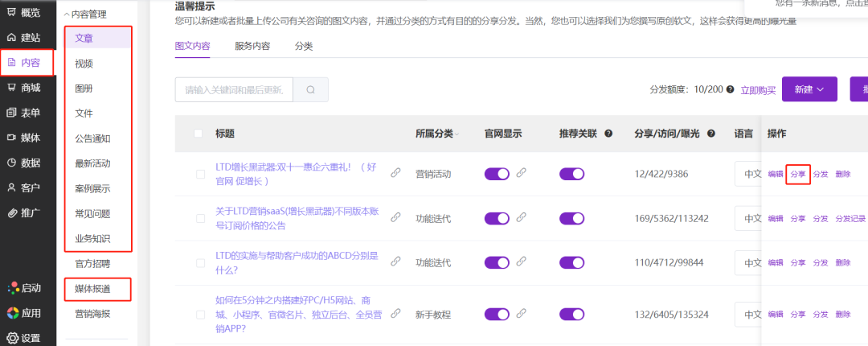Click 分发 for 如何在5分钟之内搭建 row
The width and height of the screenshot is (868, 346).
point(821,315)
